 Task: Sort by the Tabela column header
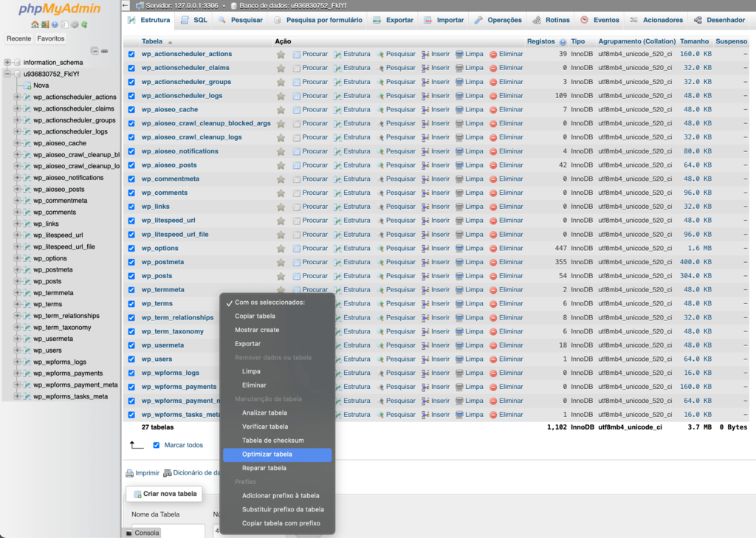[x=152, y=42]
